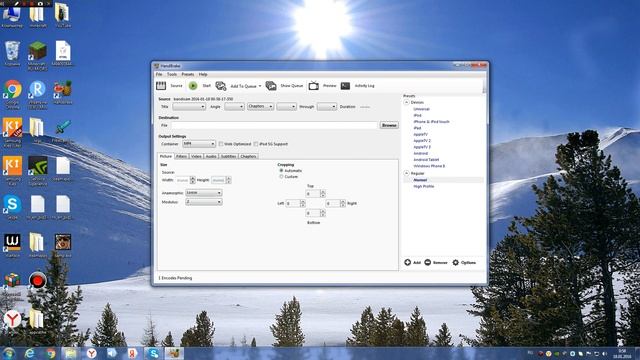Enable the Web Optimized checkbox
640x360 pixels.
(221, 144)
